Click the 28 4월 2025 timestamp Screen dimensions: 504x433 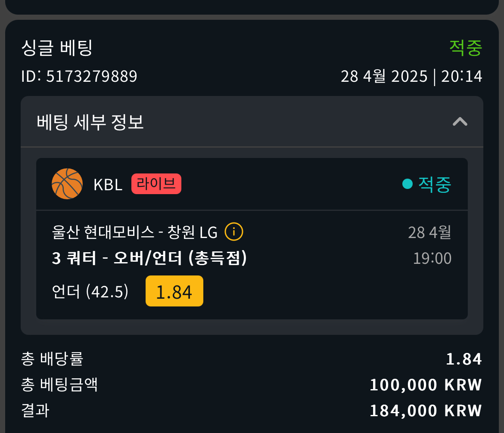(411, 77)
